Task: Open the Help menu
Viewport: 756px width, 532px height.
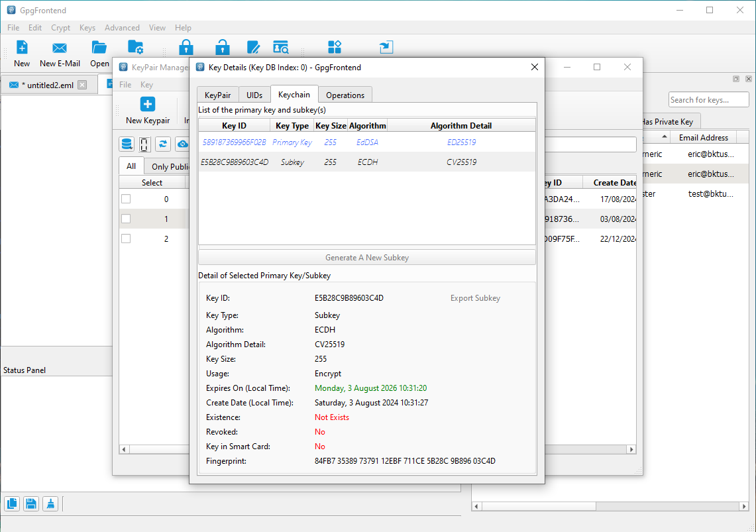Action: [x=184, y=27]
